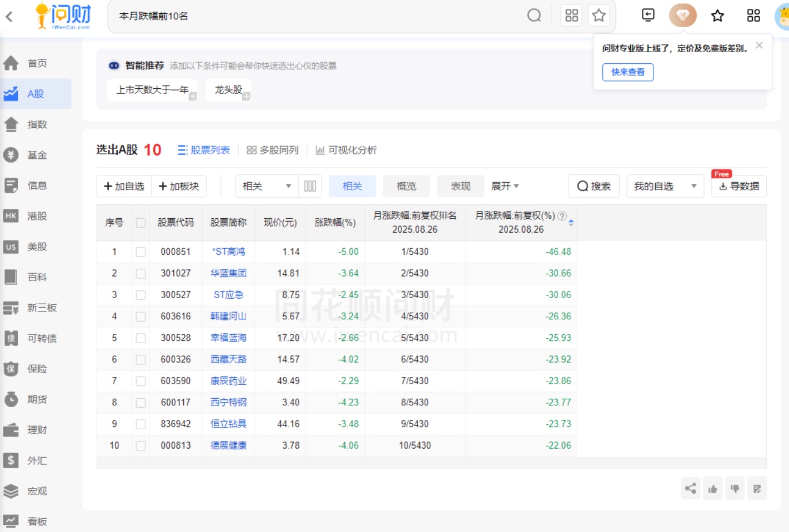Check the box for 600326 row
Viewport: 789px width, 532px height.
(x=140, y=360)
